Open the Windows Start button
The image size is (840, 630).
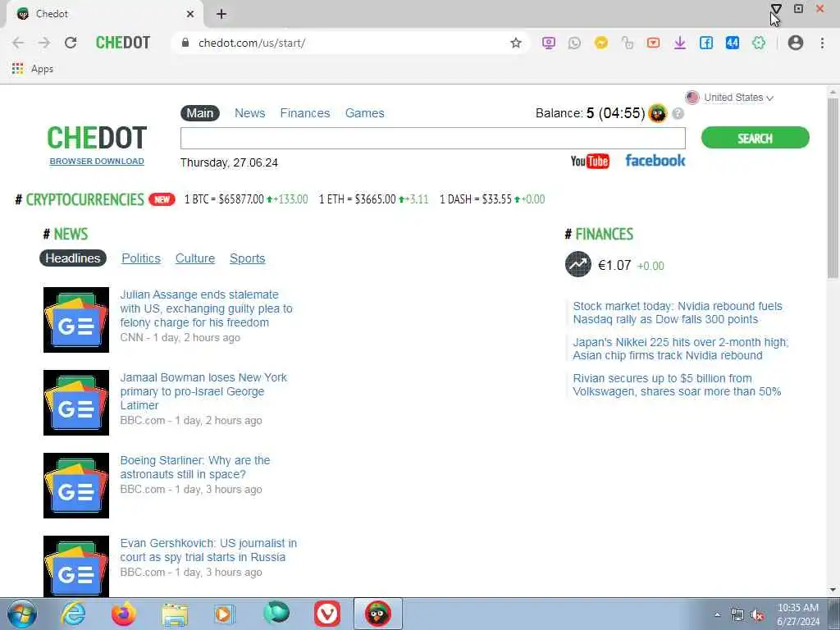(x=22, y=614)
